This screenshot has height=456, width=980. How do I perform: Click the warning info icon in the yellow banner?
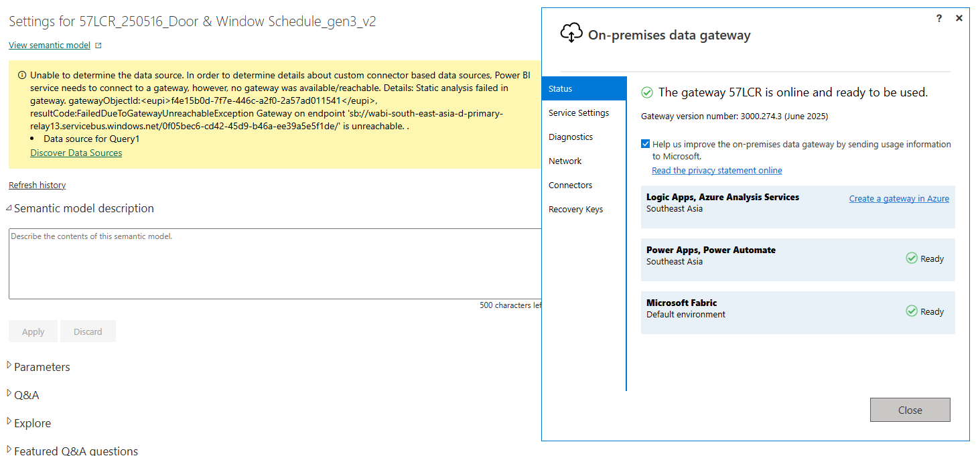[22, 75]
